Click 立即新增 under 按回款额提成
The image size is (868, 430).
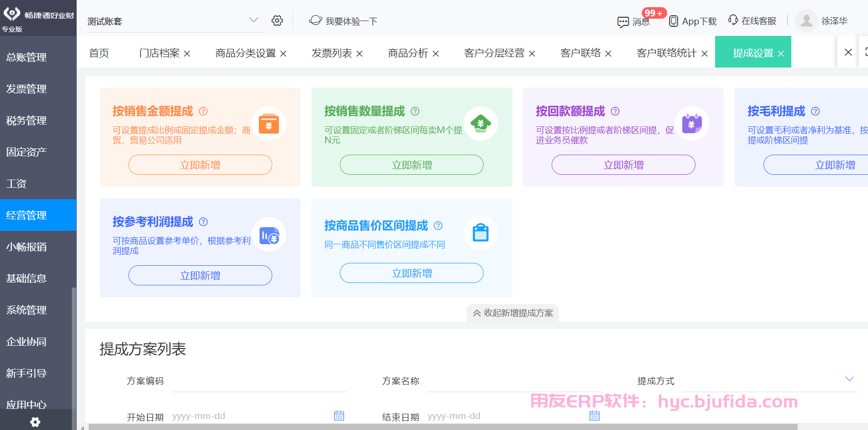(x=624, y=165)
